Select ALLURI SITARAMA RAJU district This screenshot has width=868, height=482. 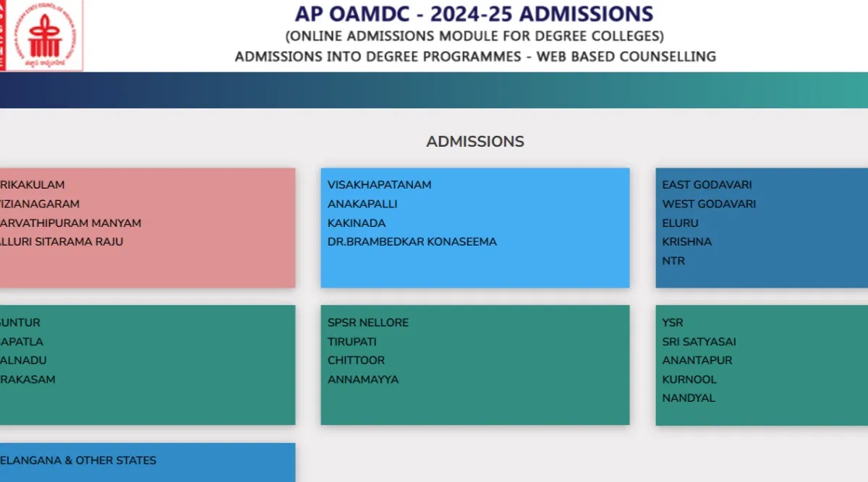tap(61, 242)
